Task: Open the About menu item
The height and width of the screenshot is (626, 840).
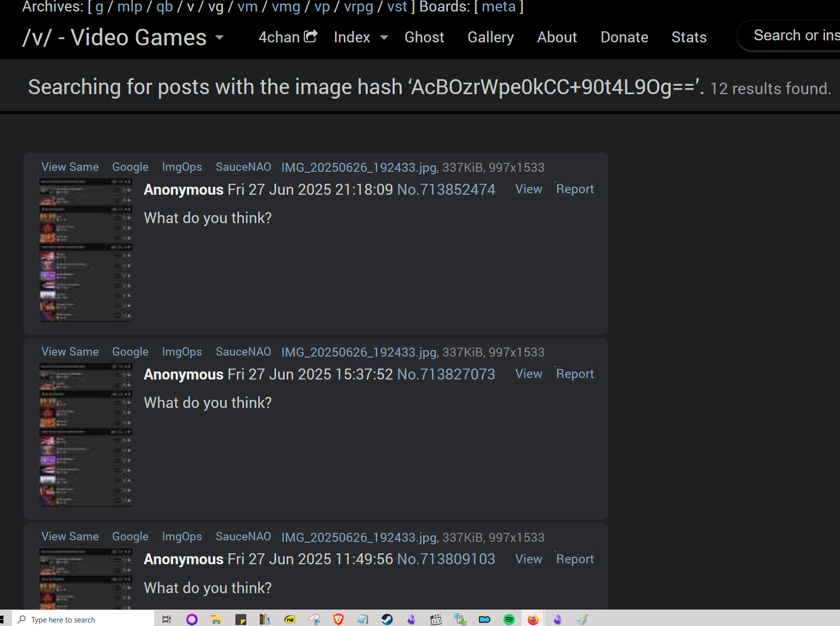Action: pos(557,37)
